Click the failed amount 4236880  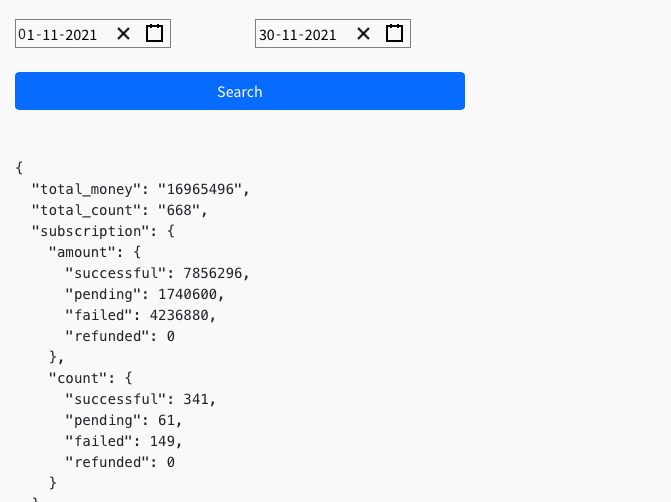pos(182,315)
